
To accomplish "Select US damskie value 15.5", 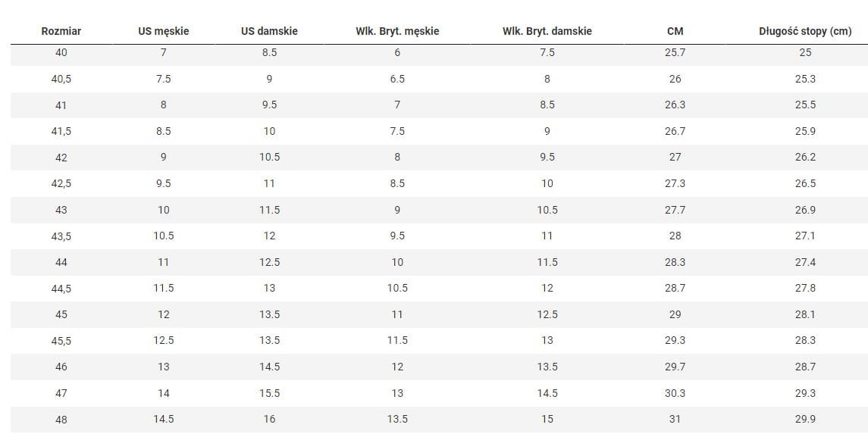I will [x=269, y=393].
